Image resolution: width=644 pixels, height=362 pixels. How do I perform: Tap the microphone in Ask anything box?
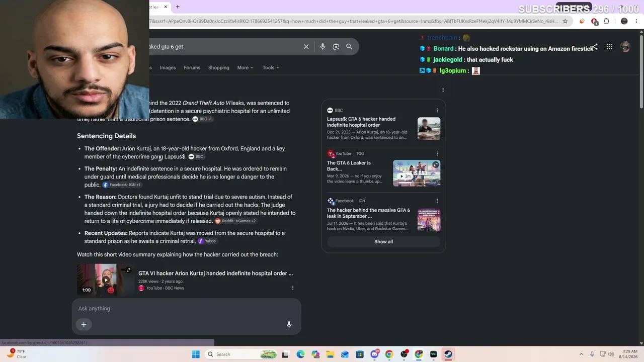(289, 324)
